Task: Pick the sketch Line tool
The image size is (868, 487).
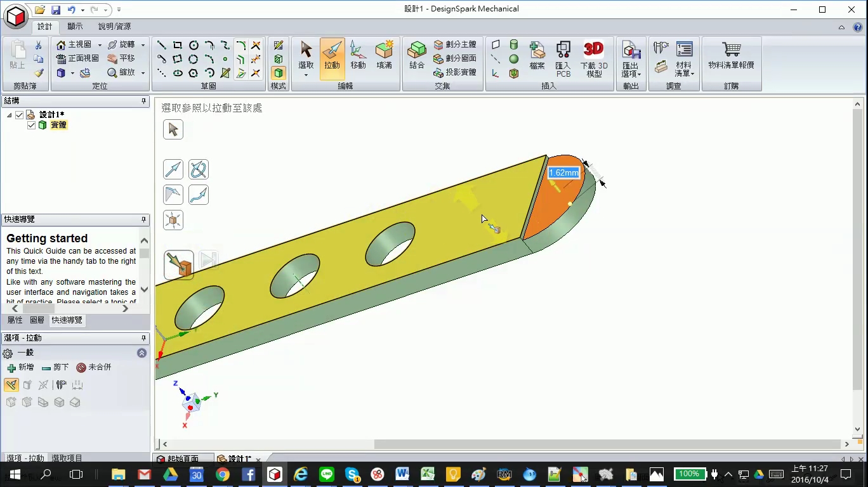Action: 162,45
